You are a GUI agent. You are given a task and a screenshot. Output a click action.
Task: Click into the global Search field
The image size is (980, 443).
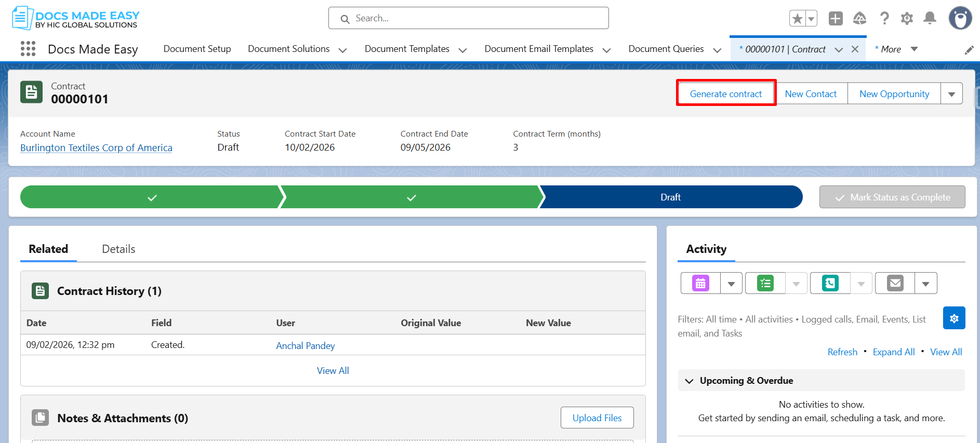pos(468,18)
